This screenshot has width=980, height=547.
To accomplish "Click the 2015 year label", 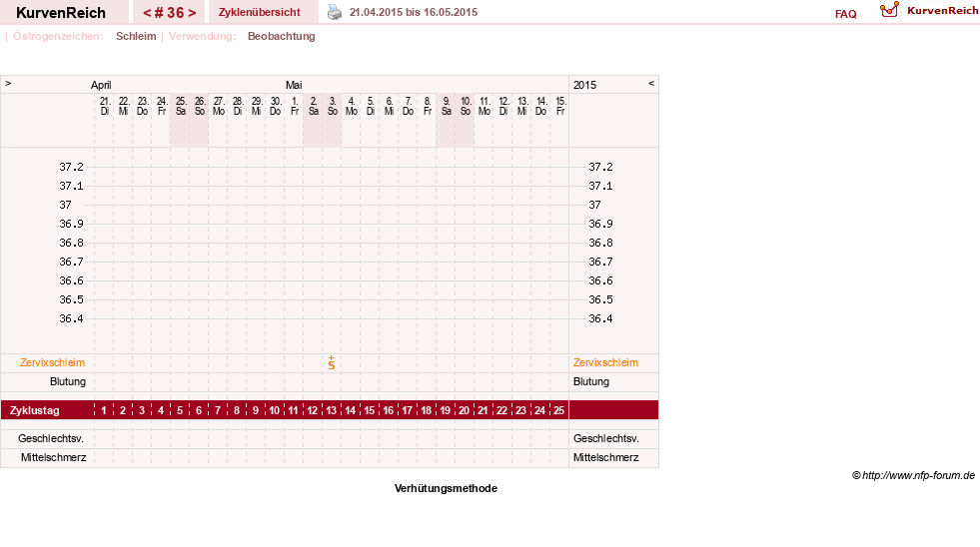I will (x=585, y=85).
